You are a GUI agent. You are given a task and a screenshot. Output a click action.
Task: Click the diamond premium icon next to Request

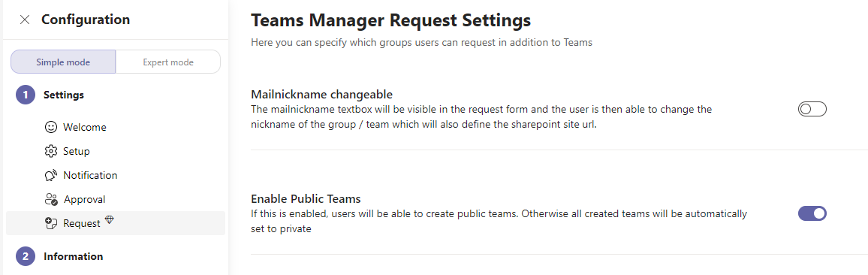coord(109,220)
